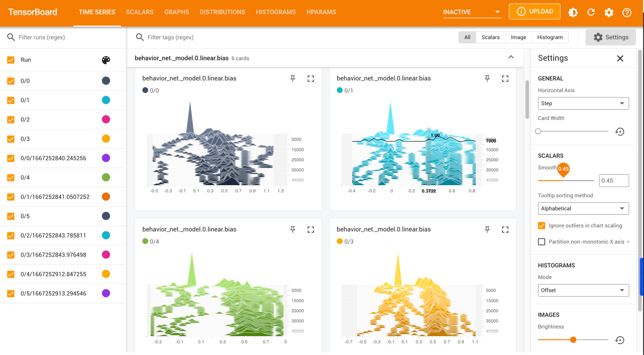Screen dimensions: 644x355
Task: Toggle dark mode with the brightness icon
Action: 573,13
